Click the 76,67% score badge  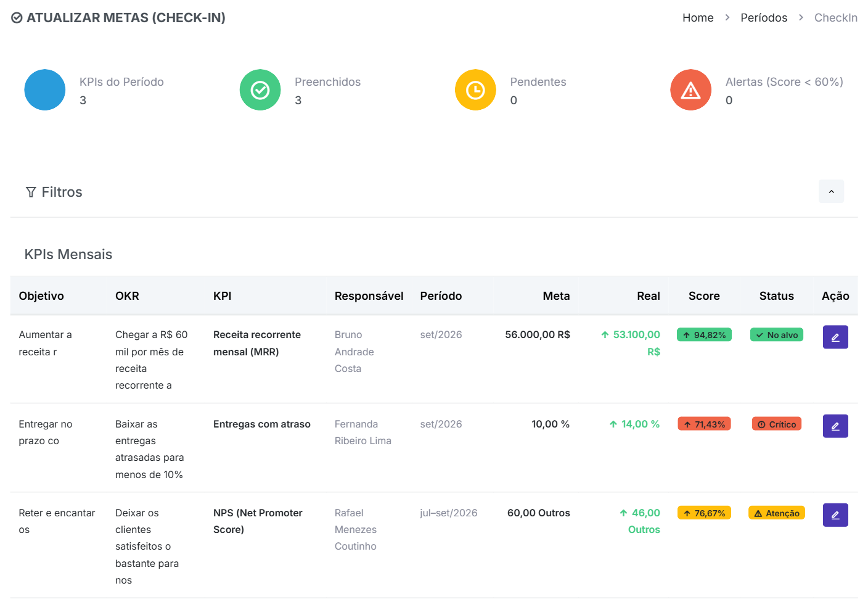[704, 513]
